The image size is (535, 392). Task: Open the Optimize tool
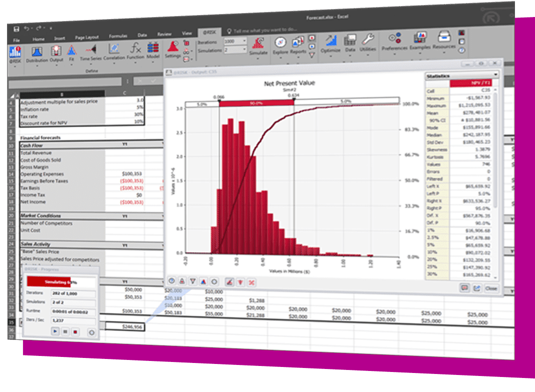330,44
